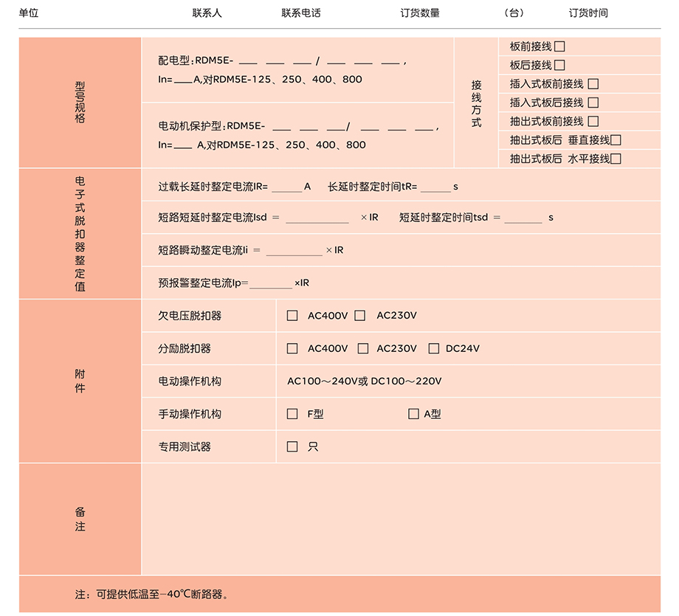Click the 短路瞬动整定电流Ii blank field

point(294,251)
